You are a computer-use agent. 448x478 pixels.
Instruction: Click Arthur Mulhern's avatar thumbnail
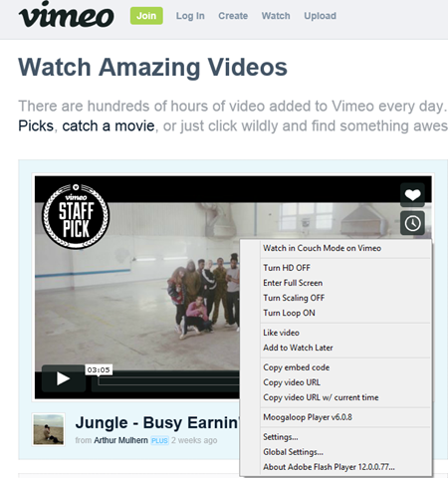(x=49, y=429)
